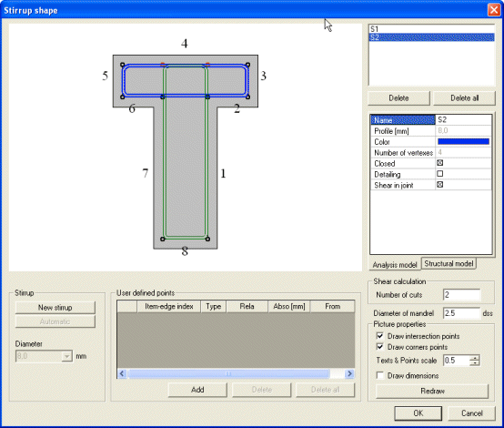Click the Number of cuts field

coord(461,295)
